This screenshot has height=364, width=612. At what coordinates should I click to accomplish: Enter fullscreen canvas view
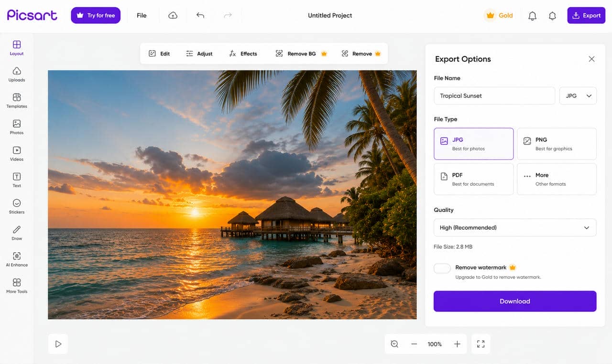(x=481, y=344)
